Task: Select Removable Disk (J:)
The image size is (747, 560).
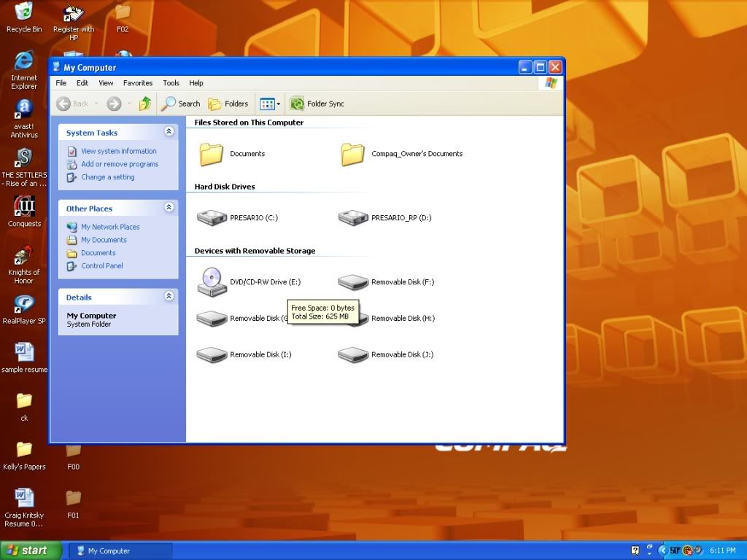Action: tap(386, 354)
